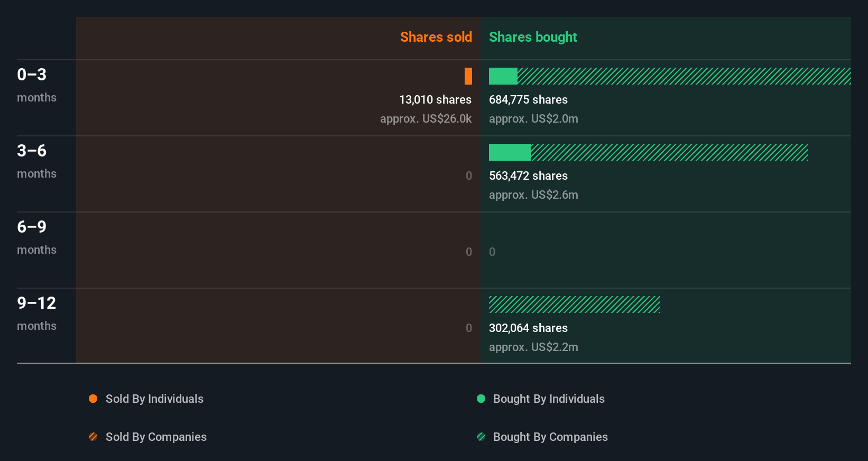Image resolution: width=868 pixels, height=461 pixels.
Task: Click striped green company bar in 0–3 months
Action: pyautogui.click(x=684, y=76)
